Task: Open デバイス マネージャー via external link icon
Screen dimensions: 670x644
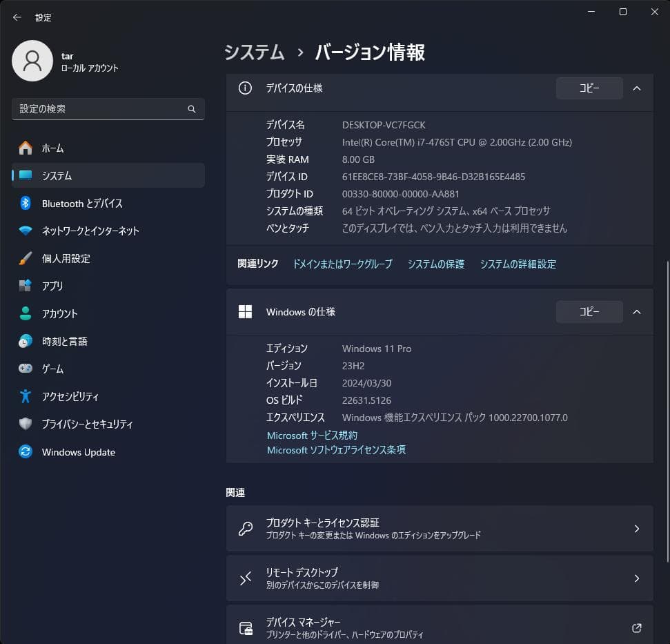Action: tap(636, 628)
